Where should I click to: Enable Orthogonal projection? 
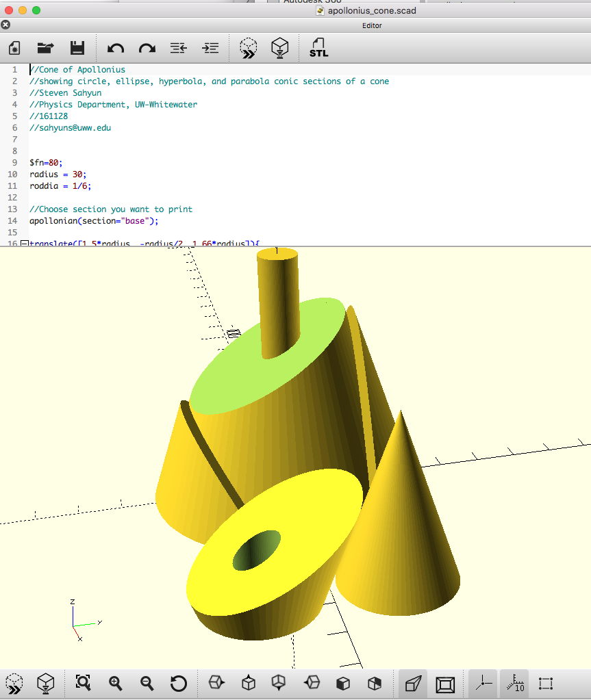click(445, 684)
